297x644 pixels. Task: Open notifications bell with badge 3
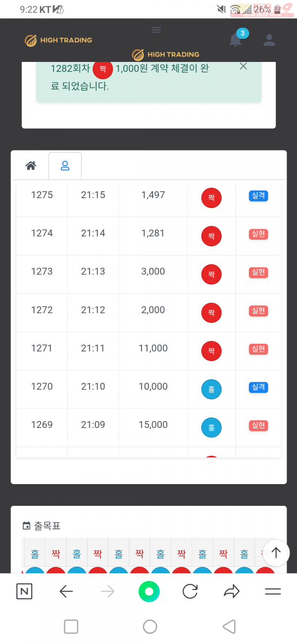click(236, 40)
